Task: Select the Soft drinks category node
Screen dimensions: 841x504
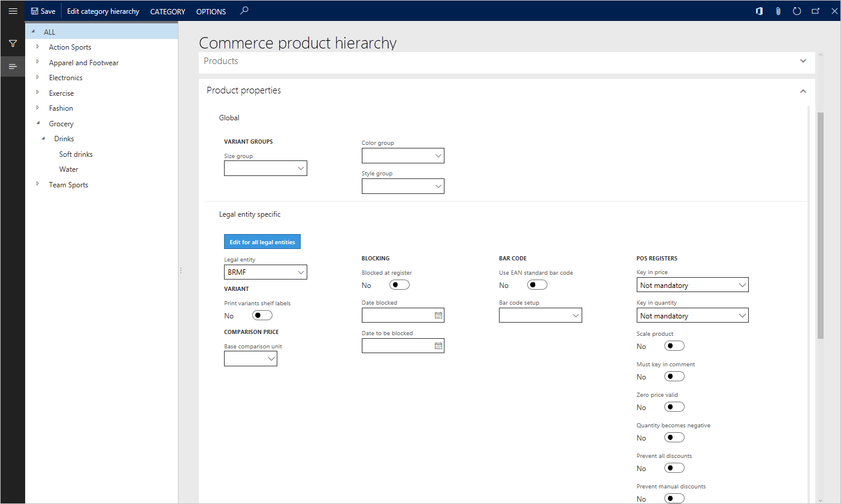Action: point(75,154)
